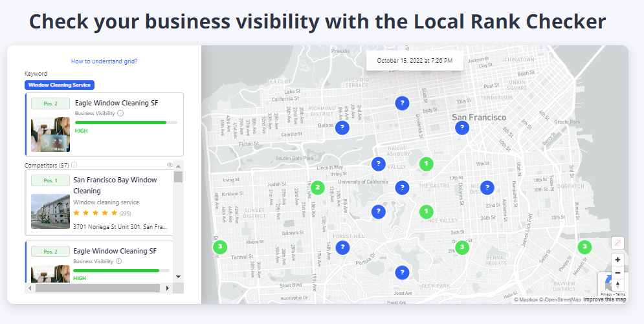Image resolution: width=644 pixels, height=324 pixels.
Task: Click San Francisco Bay Window Cleaning building photo
Action: coord(50,211)
